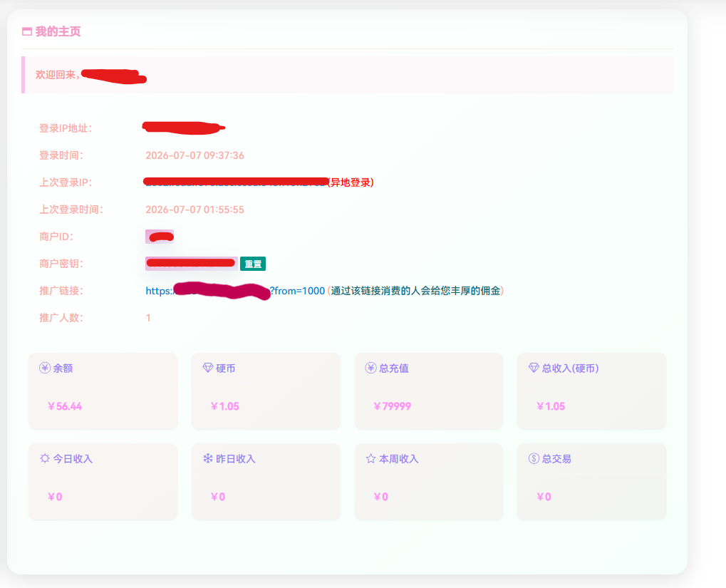Click the promoter count value 1

point(148,318)
